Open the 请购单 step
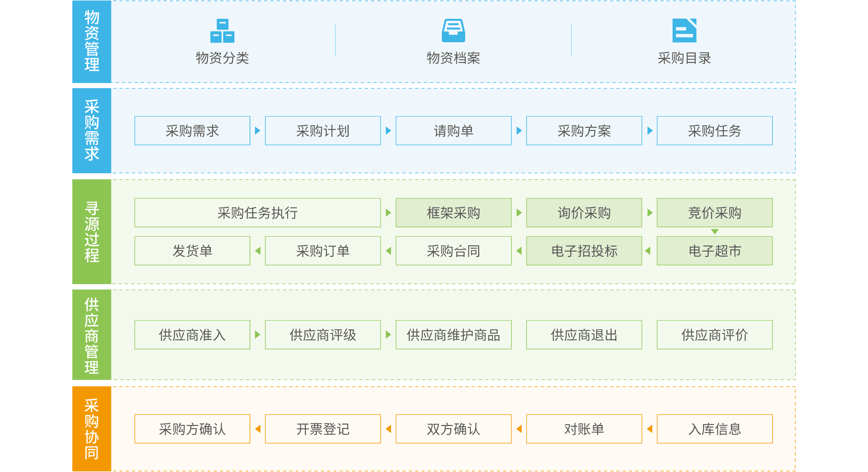 [454, 131]
